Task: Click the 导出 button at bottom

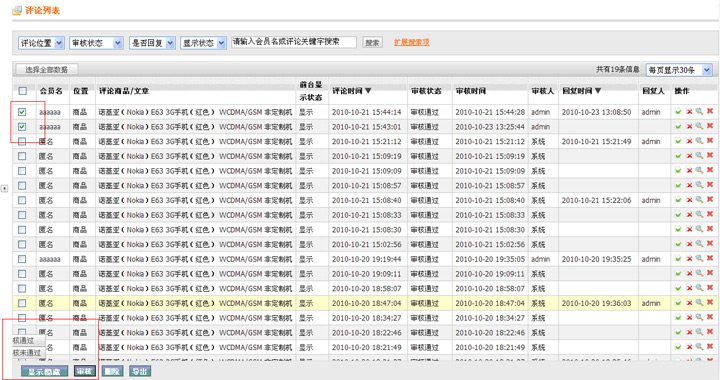Action: click(140, 371)
